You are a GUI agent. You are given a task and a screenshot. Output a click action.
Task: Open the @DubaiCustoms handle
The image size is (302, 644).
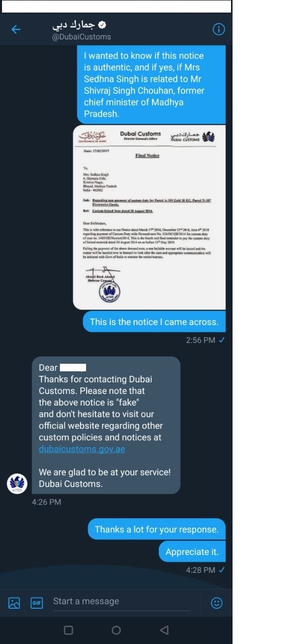point(82,37)
